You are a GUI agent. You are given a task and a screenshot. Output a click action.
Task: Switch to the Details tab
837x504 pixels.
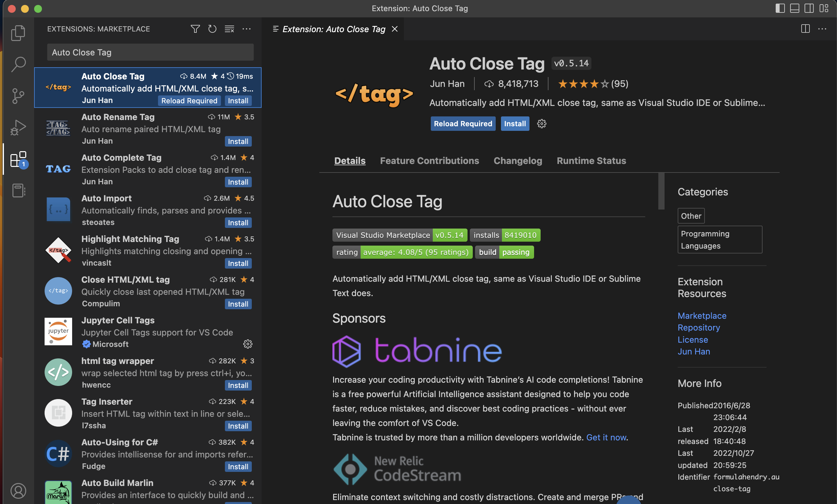click(350, 161)
